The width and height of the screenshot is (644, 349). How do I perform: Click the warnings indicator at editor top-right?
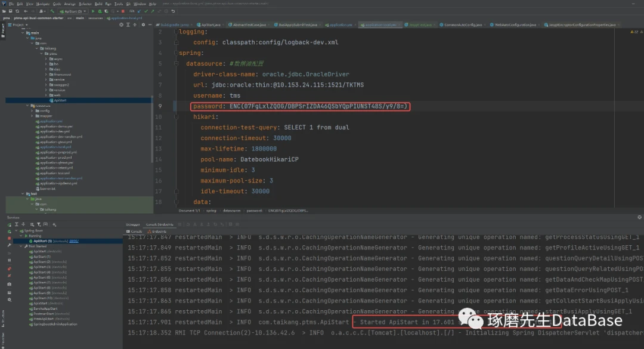[634, 32]
